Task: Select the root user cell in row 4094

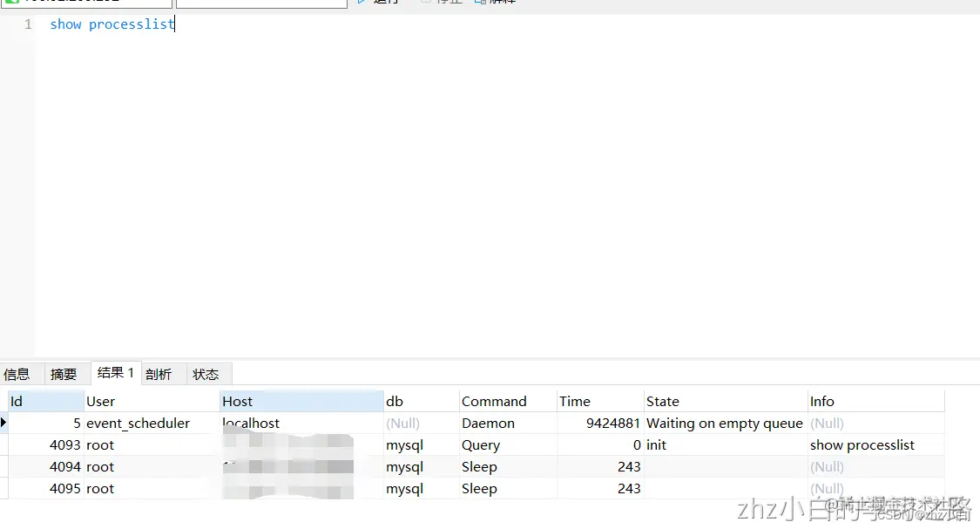Action: 152,466
